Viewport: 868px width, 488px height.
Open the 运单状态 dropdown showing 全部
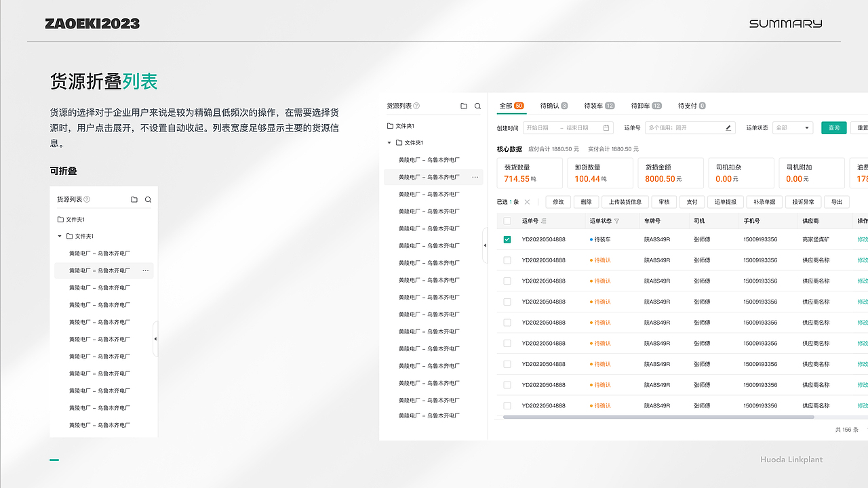coord(793,127)
